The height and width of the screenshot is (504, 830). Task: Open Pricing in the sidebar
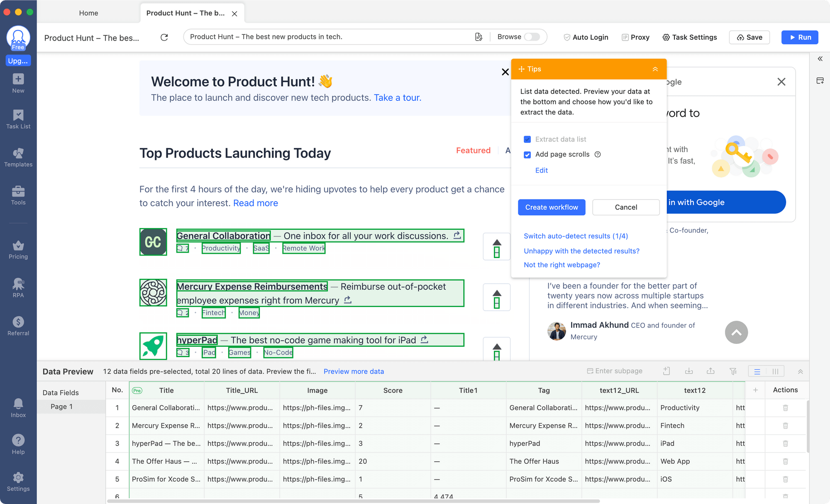(x=18, y=250)
